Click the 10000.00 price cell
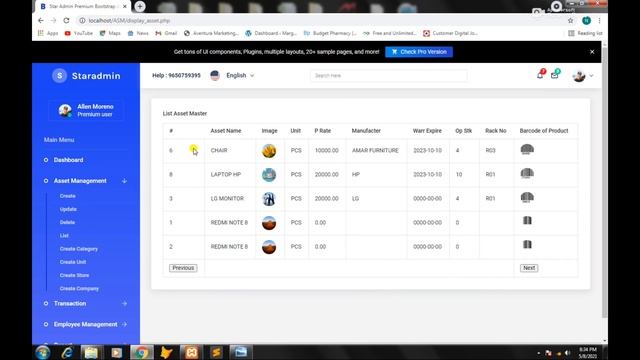Screen dimensions: 640x360 pyautogui.click(x=327, y=151)
